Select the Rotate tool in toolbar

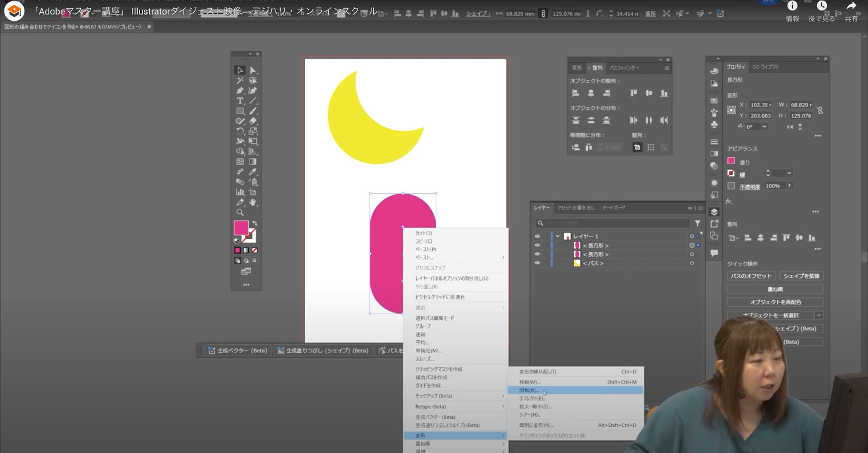pyautogui.click(x=240, y=131)
